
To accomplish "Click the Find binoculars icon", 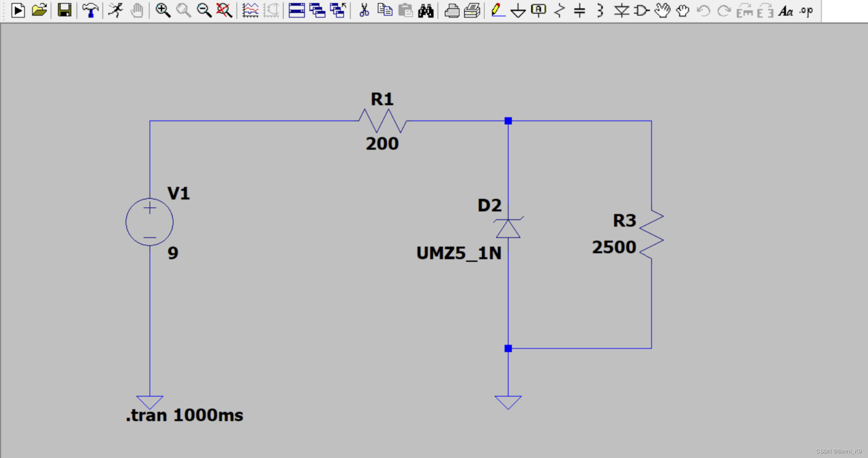I will pos(426,10).
